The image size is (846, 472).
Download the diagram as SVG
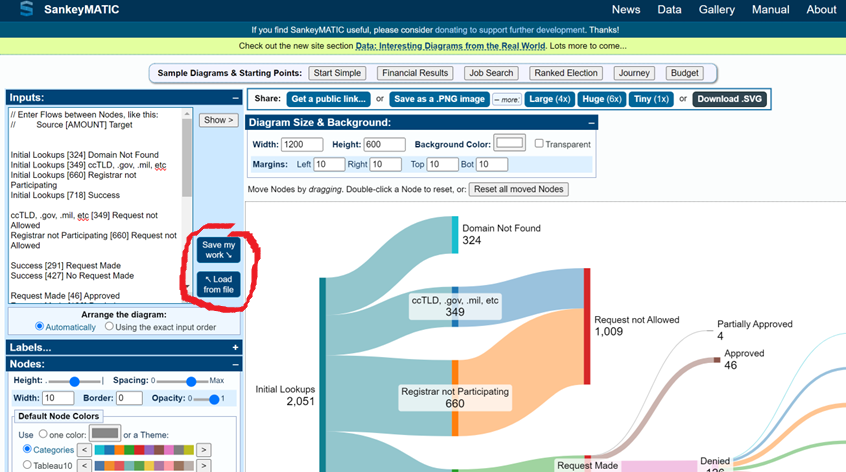click(731, 99)
